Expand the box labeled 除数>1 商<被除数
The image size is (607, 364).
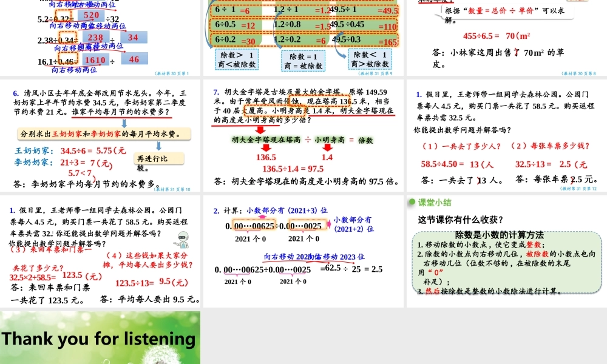click(x=237, y=59)
